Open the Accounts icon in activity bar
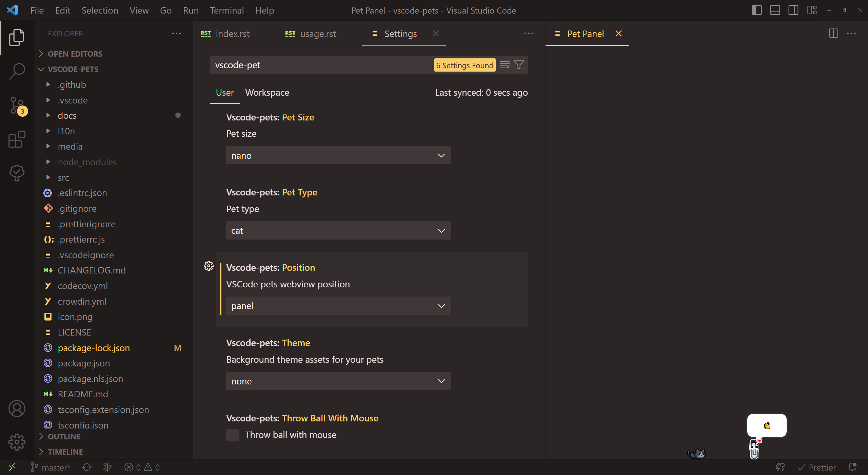868x475 pixels. point(17,408)
